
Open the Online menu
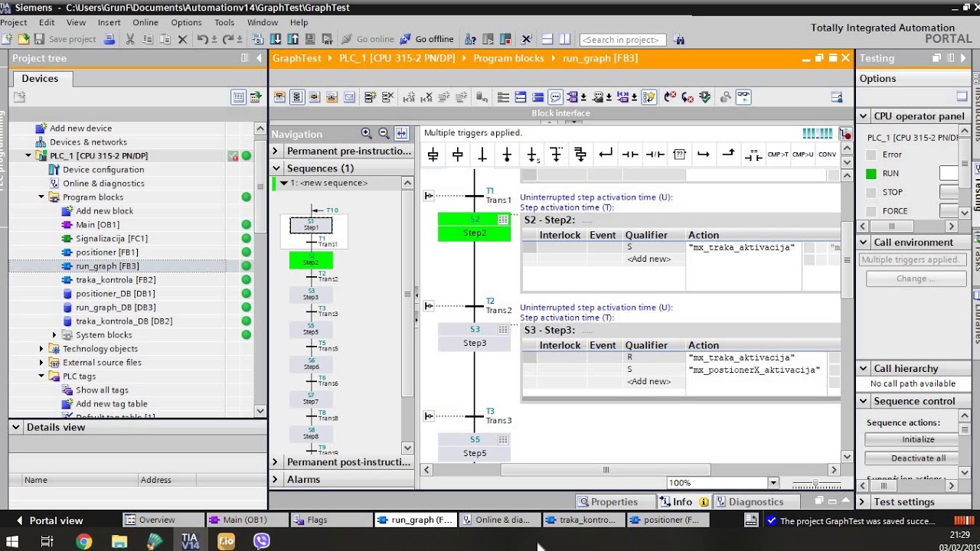145,22
